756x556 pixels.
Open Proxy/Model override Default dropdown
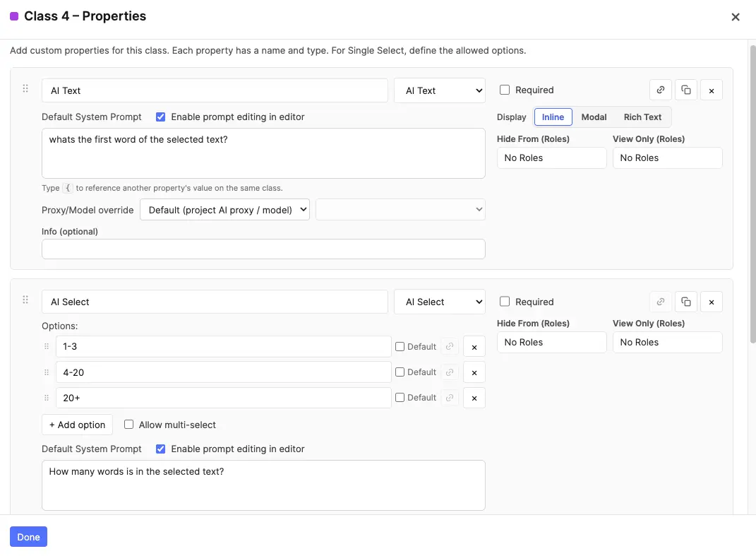pos(224,209)
